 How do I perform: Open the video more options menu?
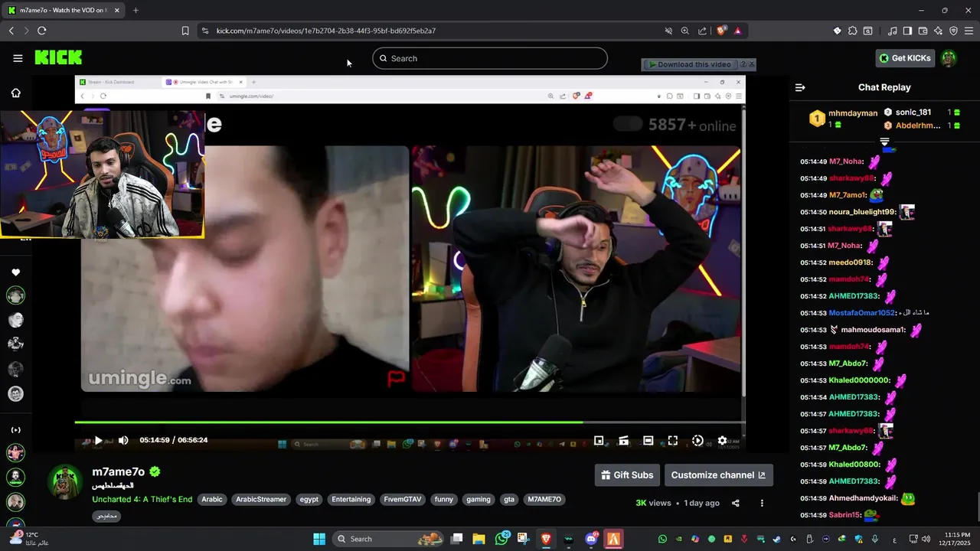click(x=762, y=503)
